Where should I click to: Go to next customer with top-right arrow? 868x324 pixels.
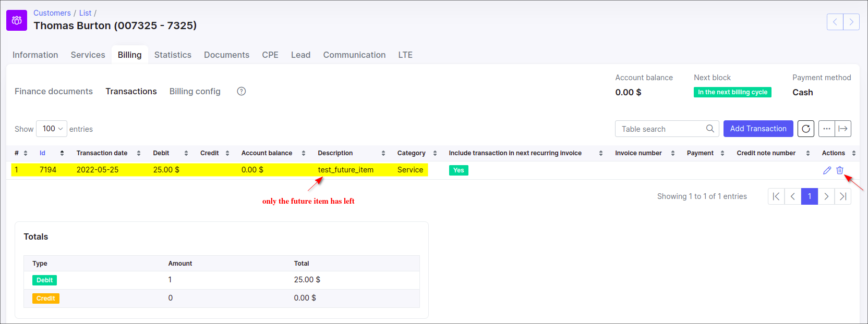[x=851, y=22]
